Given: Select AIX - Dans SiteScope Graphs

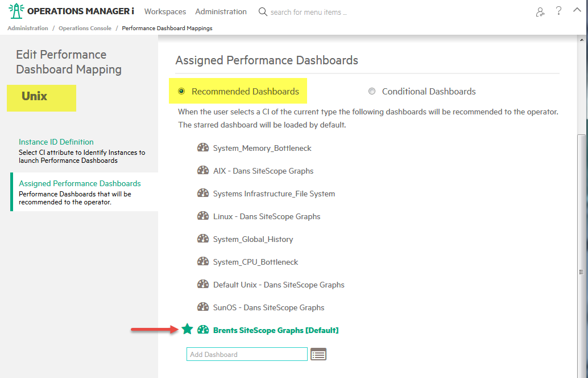Looking at the screenshot, I should tap(263, 171).
